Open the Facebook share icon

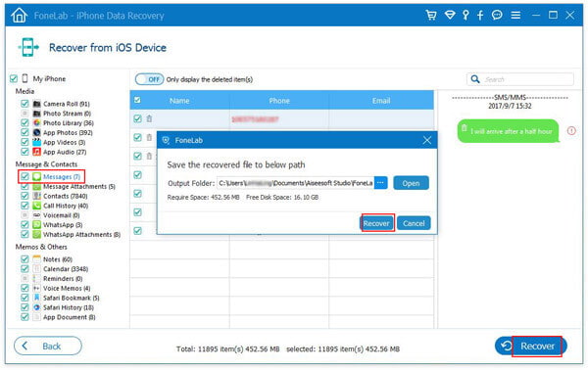pyautogui.click(x=480, y=15)
